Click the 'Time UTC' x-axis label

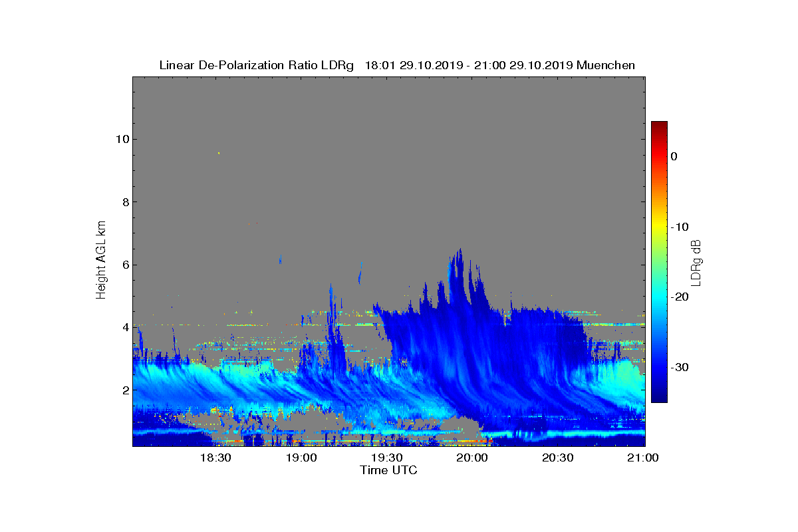click(x=388, y=470)
